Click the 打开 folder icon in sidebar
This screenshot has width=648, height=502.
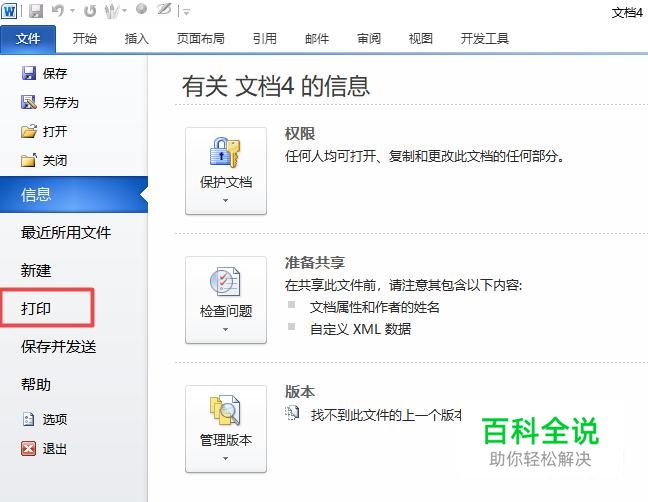tap(29, 131)
